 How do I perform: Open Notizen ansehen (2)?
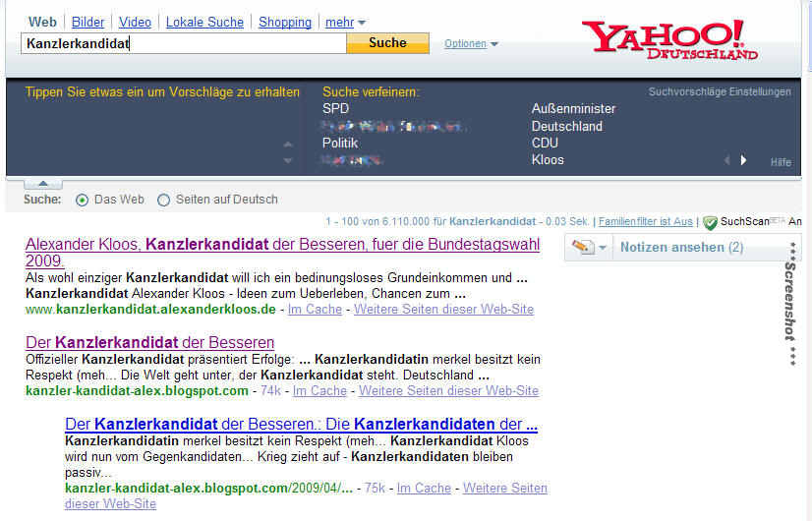click(681, 248)
